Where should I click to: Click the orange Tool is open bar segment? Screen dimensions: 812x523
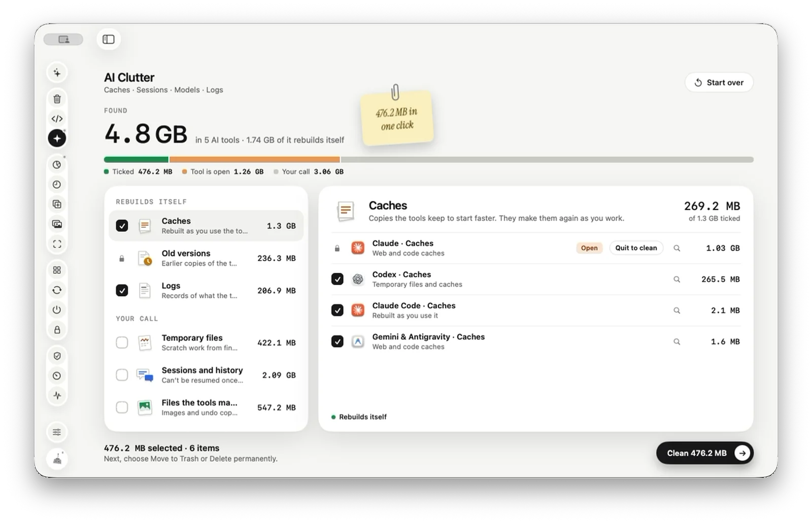254,159
